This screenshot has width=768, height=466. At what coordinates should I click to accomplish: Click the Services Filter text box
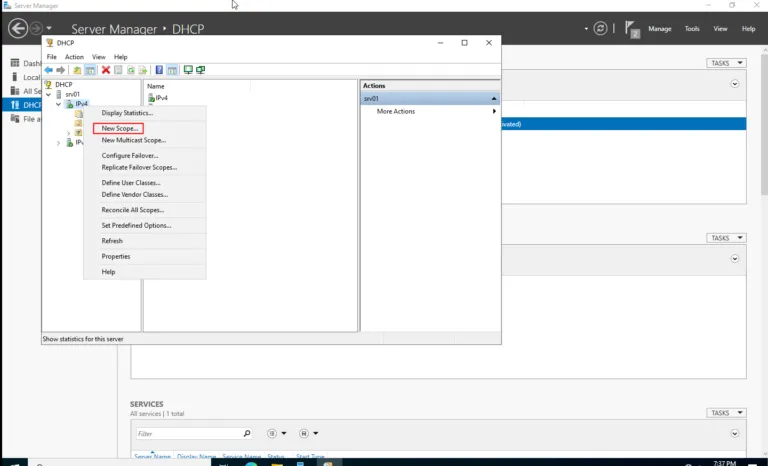coord(189,433)
